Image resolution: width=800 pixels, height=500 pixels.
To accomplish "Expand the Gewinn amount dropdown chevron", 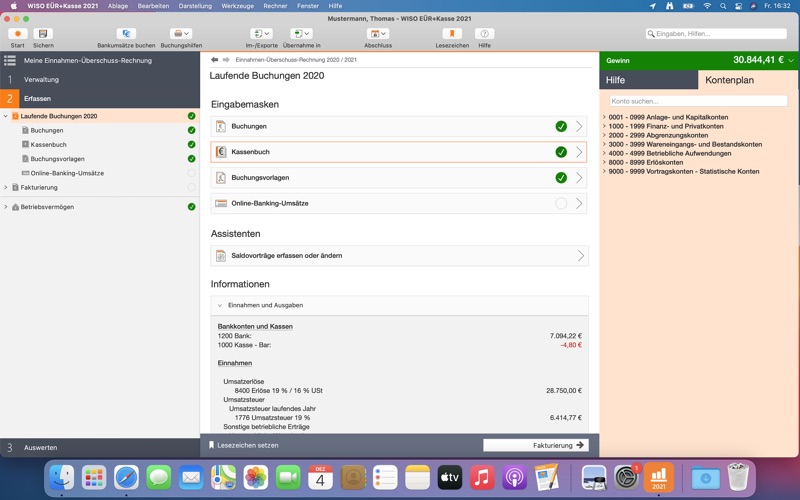I will pos(791,60).
